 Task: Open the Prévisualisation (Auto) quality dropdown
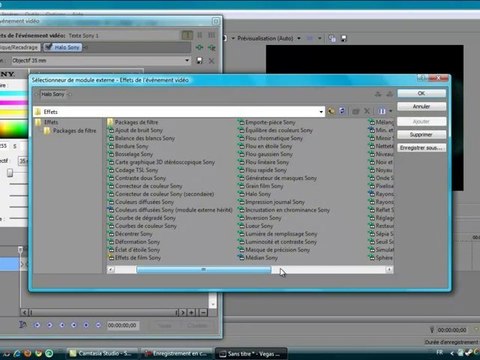tap(299, 38)
